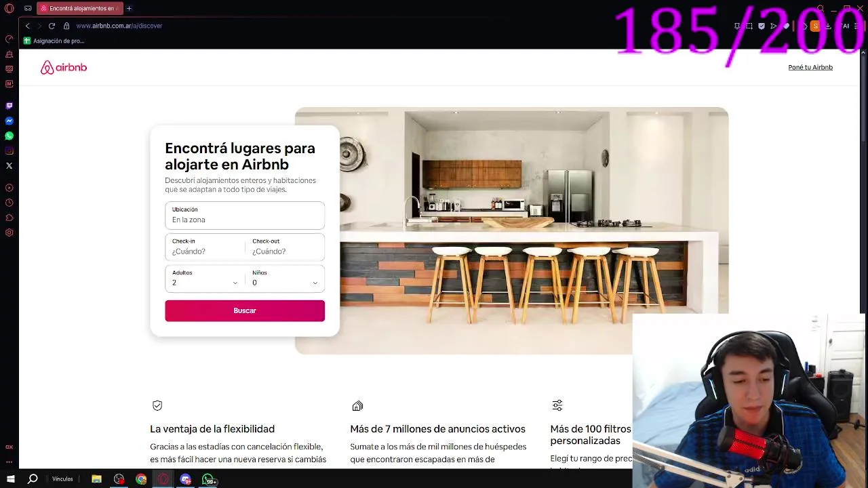Open GX Cleaner in sidebar

(9, 54)
